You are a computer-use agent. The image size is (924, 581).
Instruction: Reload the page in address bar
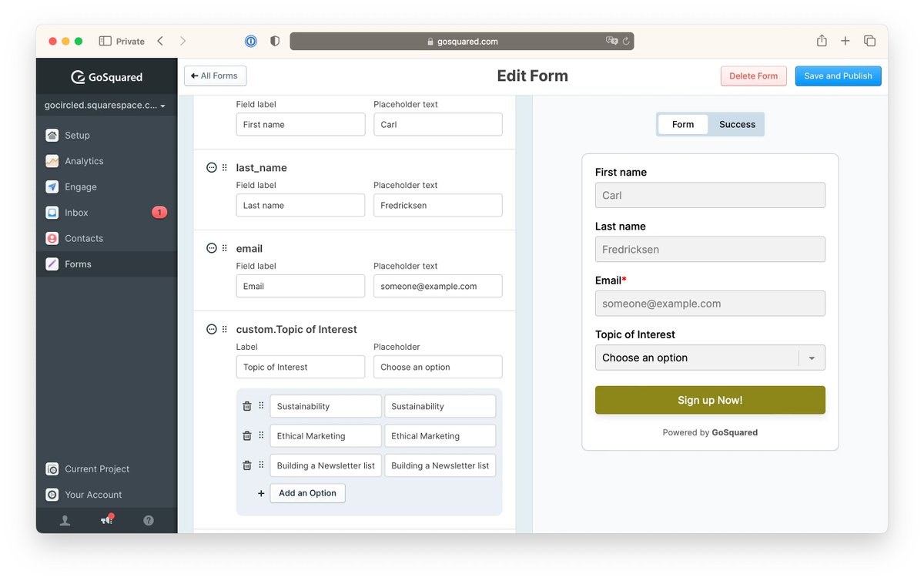[x=626, y=42]
